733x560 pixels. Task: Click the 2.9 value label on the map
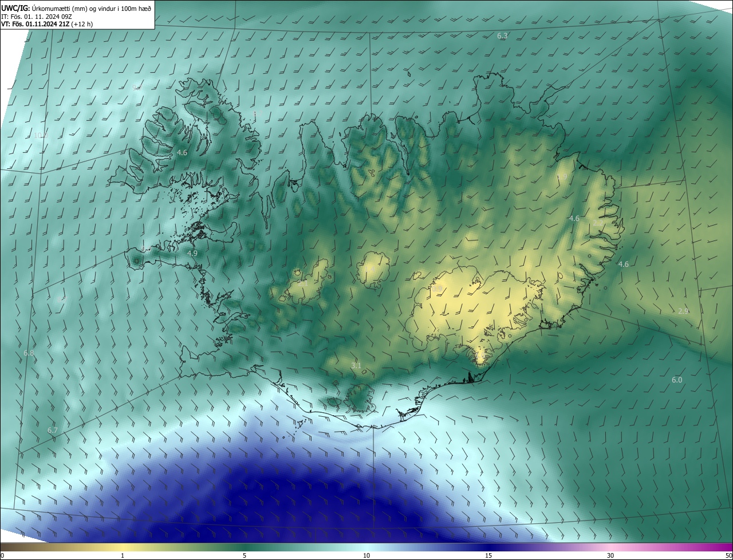point(683,311)
